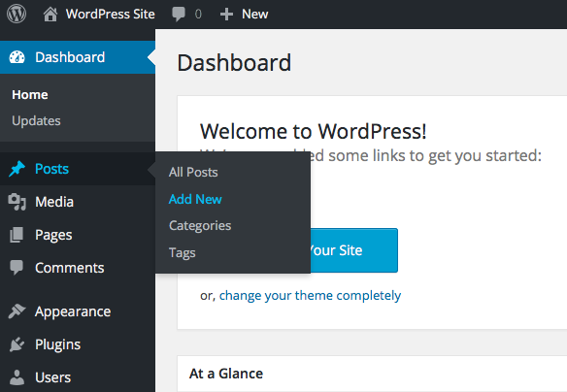Click the Plugins plug icon
The image size is (567, 392).
tap(17, 344)
